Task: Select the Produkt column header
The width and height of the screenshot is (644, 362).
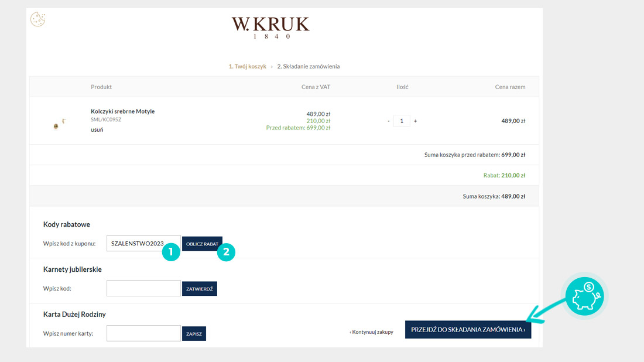Action: tap(101, 87)
